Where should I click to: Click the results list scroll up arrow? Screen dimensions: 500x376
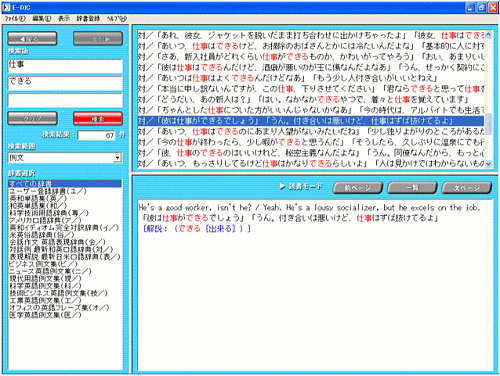point(488,34)
